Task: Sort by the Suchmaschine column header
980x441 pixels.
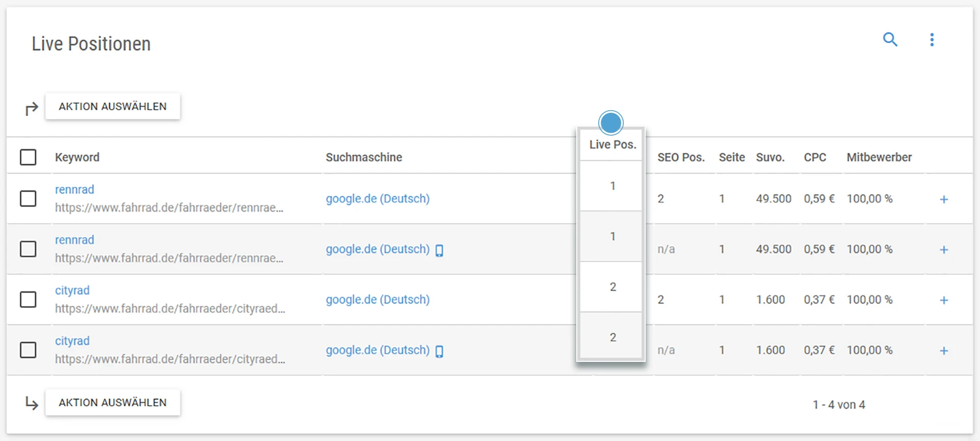Action: [364, 157]
